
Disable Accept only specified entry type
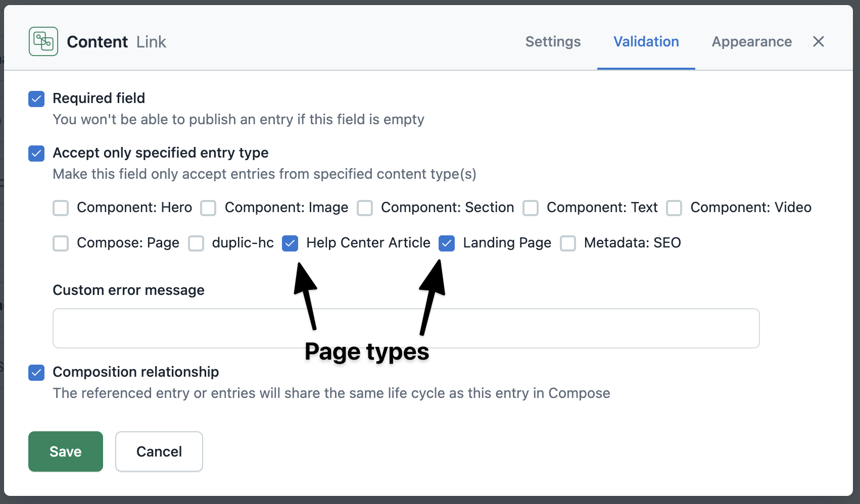(x=36, y=154)
